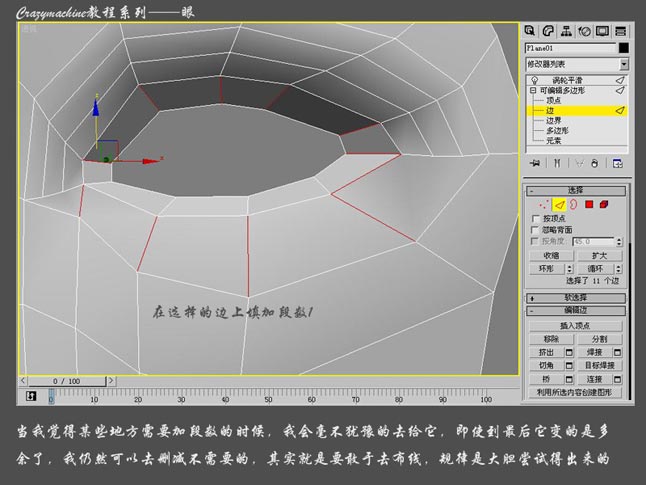
Task: Click the 连接 button
Action: tap(595, 380)
